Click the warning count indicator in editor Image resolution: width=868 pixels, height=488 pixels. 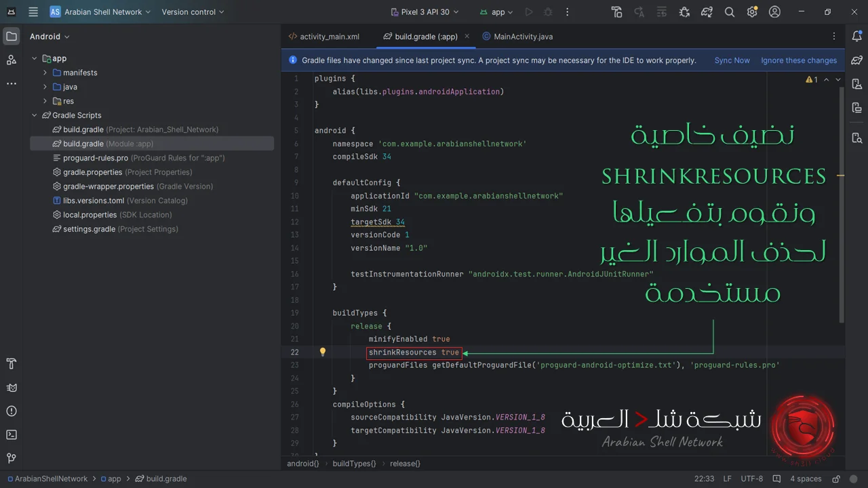(x=812, y=79)
